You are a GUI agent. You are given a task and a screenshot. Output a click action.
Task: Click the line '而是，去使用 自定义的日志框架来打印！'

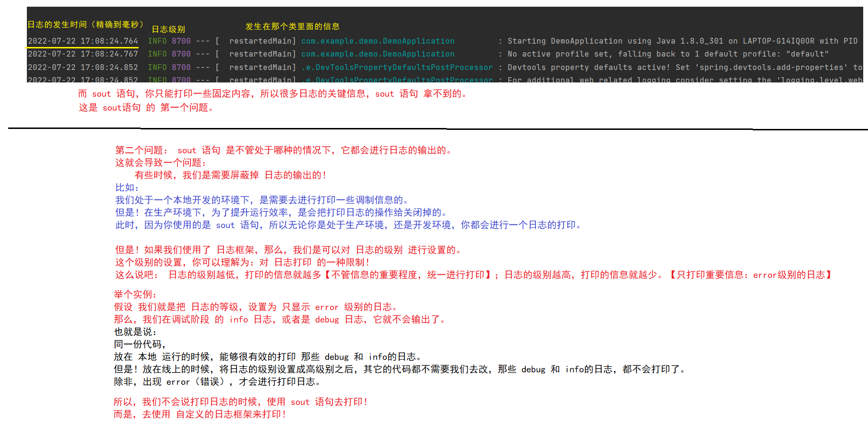(x=200, y=414)
